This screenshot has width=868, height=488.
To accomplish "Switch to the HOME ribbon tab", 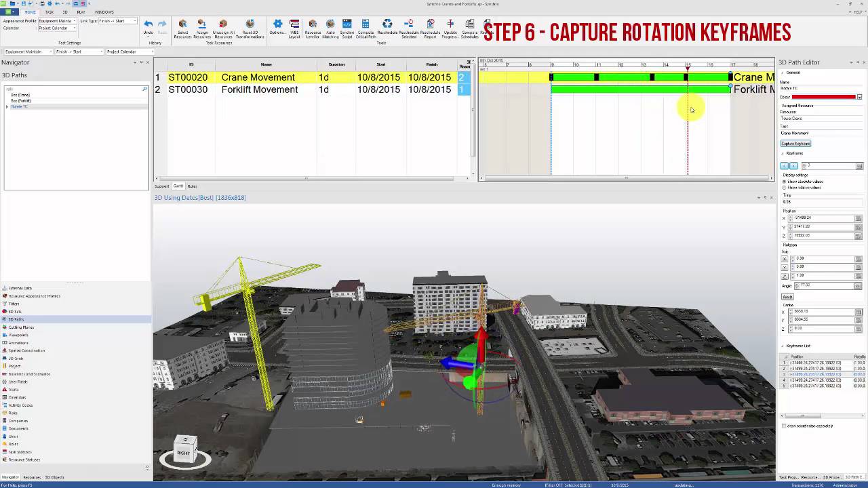I will [30, 12].
